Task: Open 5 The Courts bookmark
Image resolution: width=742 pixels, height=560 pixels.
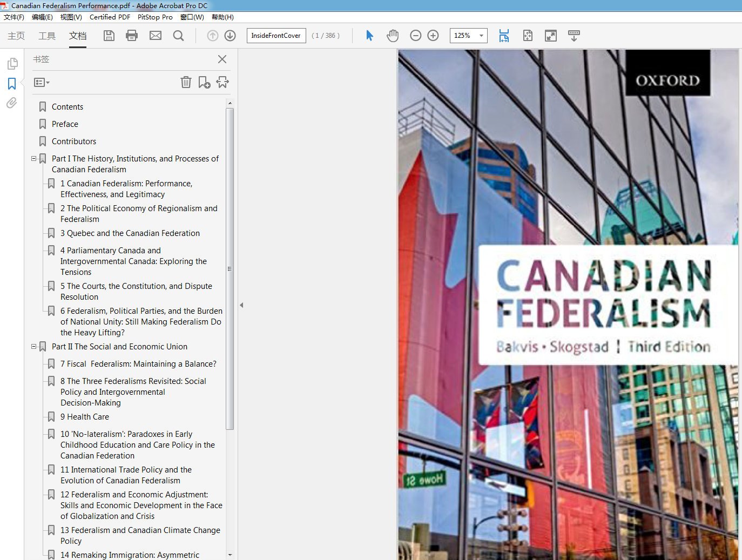Action: tap(136, 292)
